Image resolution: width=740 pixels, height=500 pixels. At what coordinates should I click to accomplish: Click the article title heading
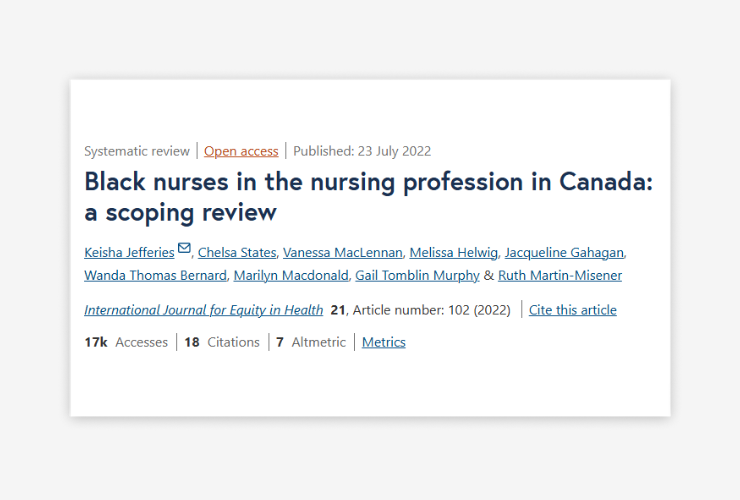[x=369, y=197]
